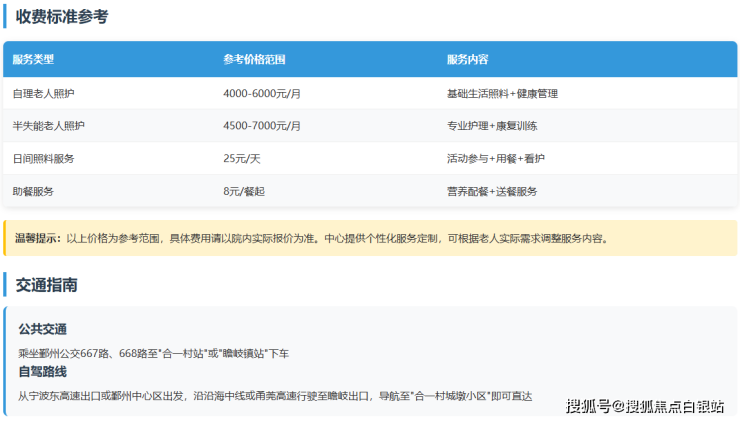This screenshot has height=422, width=740.
Task: Click the 交通指南 section heading
Action: pyautogui.click(x=47, y=285)
